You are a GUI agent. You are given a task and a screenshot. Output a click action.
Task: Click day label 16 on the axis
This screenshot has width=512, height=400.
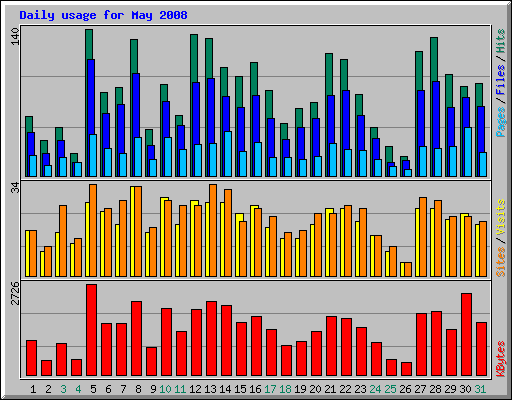click(x=255, y=389)
